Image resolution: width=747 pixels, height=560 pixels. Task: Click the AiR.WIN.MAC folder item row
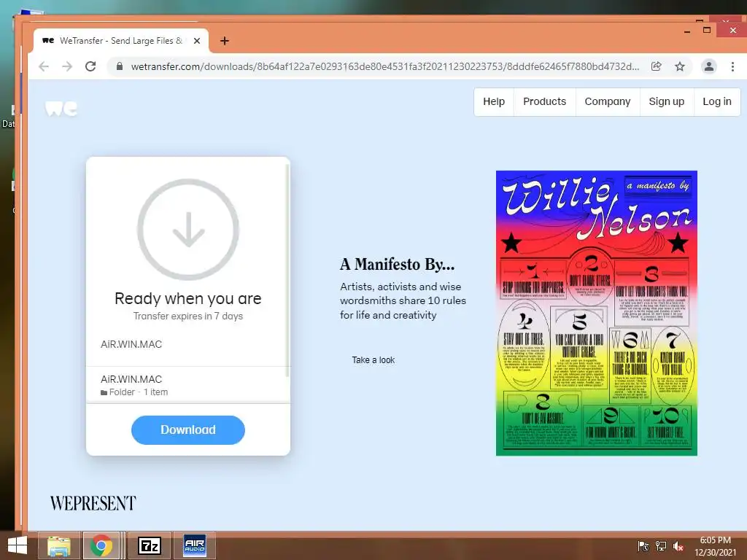click(188, 385)
